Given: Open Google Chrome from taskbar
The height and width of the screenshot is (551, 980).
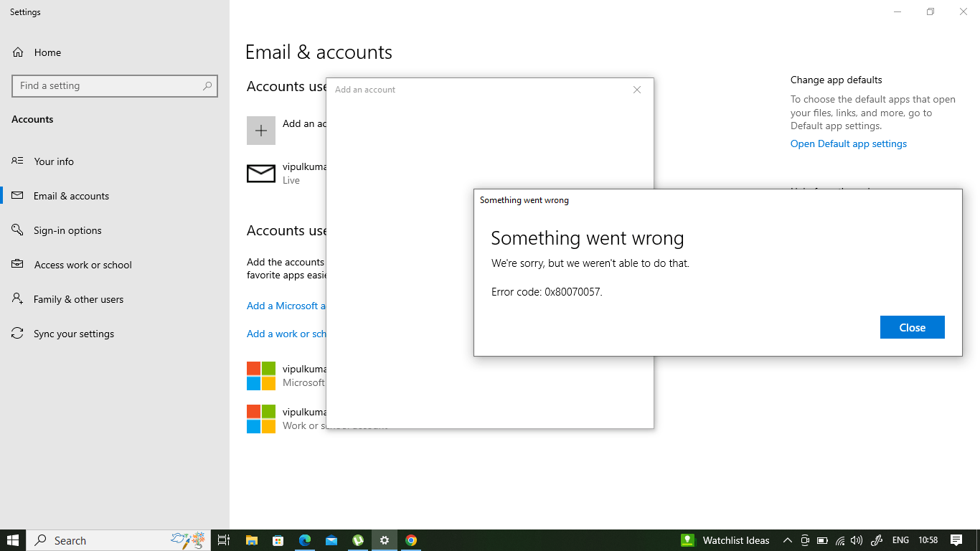Looking at the screenshot, I should (411, 540).
